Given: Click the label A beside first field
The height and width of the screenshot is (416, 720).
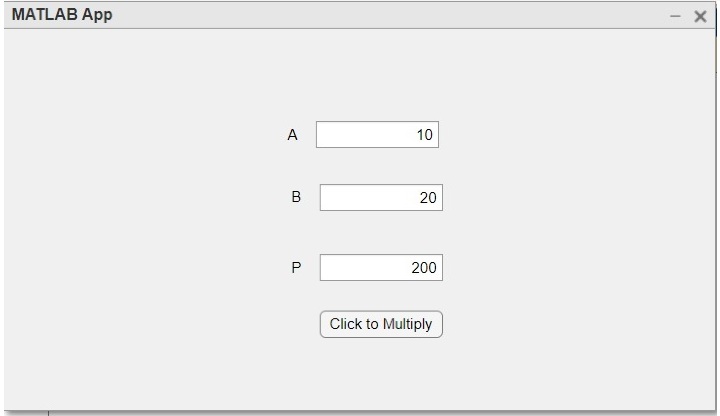Looking at the screenshot, I should 292,135.
